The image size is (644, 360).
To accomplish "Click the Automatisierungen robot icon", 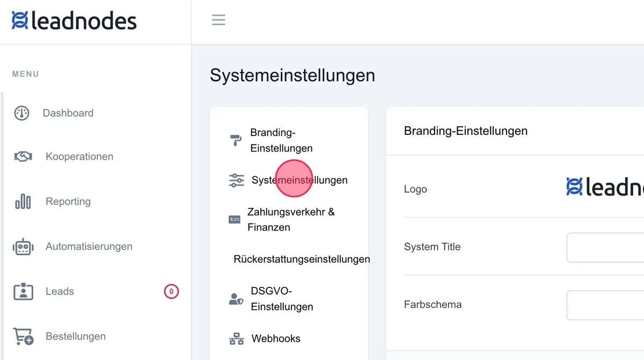I will [x=23, y=247].
